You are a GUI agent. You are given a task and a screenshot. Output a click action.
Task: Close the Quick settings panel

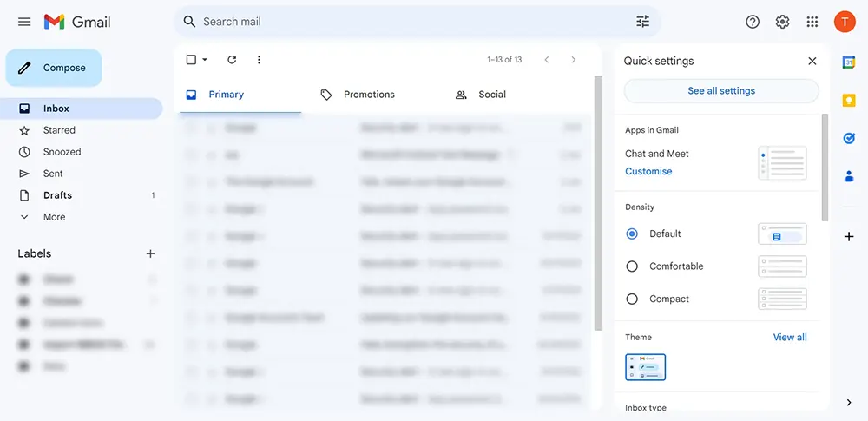812,61
